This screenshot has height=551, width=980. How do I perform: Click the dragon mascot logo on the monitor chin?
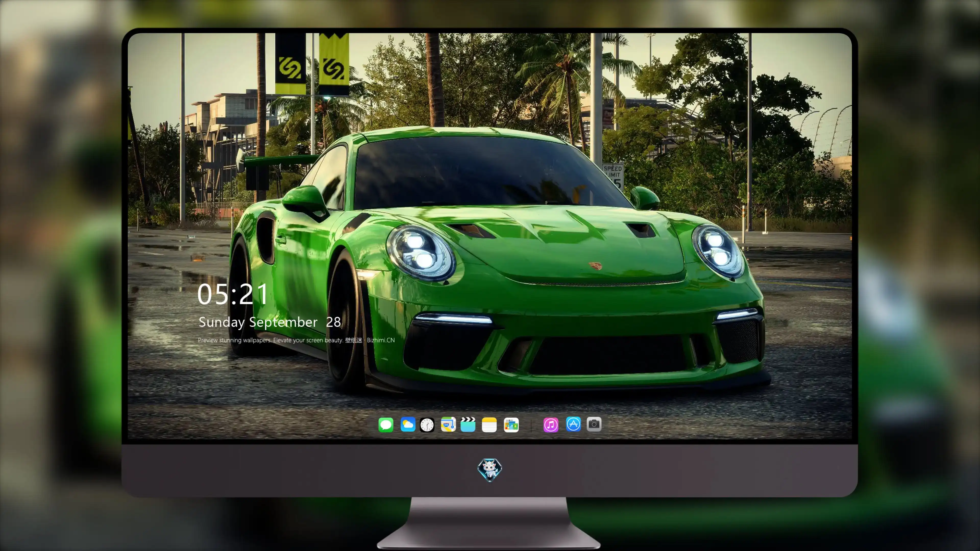click(490, 470)
